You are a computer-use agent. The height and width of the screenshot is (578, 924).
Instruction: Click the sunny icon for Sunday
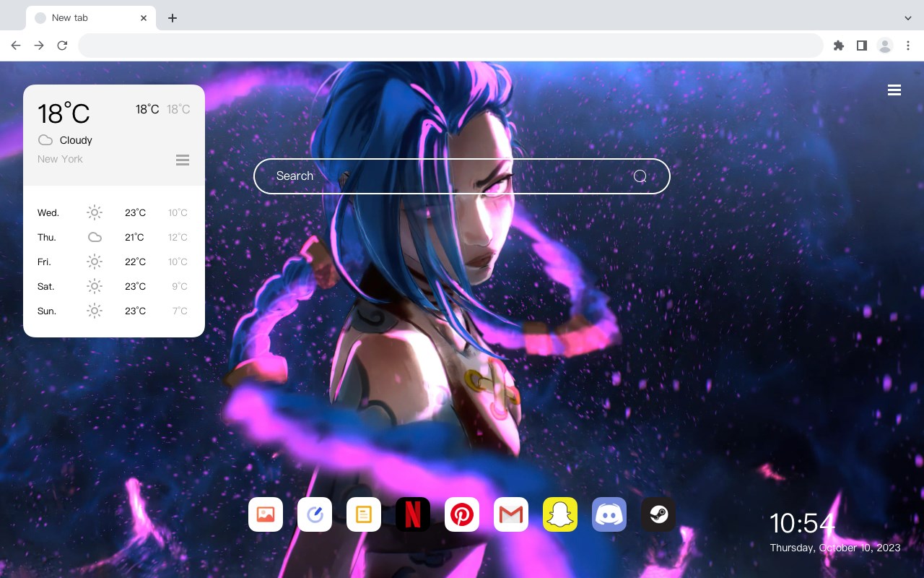pyautogui.click(x=95, y=311)
